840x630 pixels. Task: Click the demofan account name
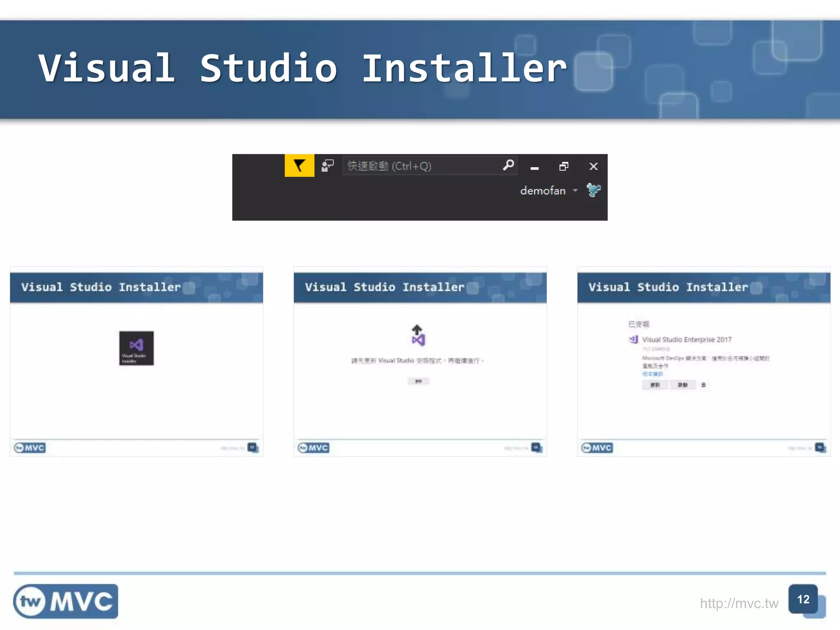tap(543, 191)
